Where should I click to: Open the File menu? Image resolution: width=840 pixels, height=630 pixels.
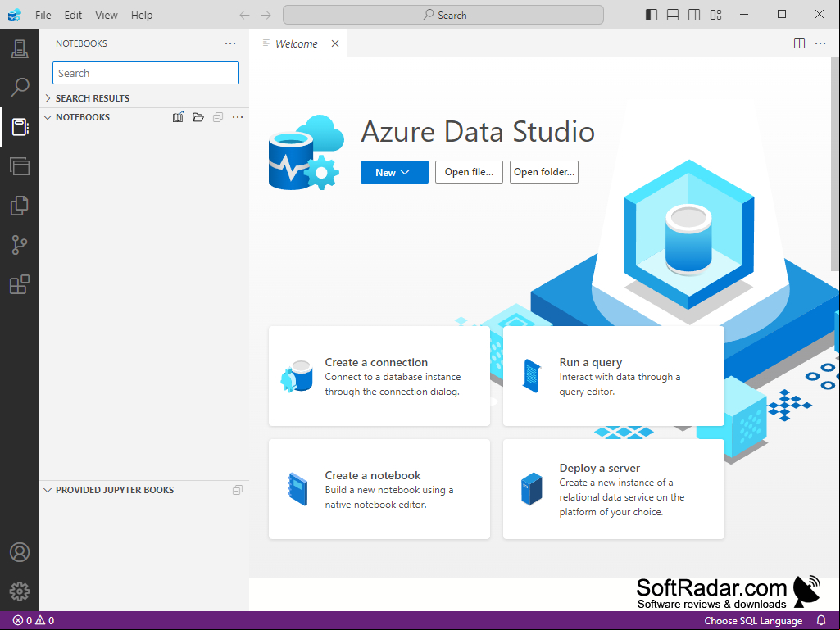click(43, 15)
